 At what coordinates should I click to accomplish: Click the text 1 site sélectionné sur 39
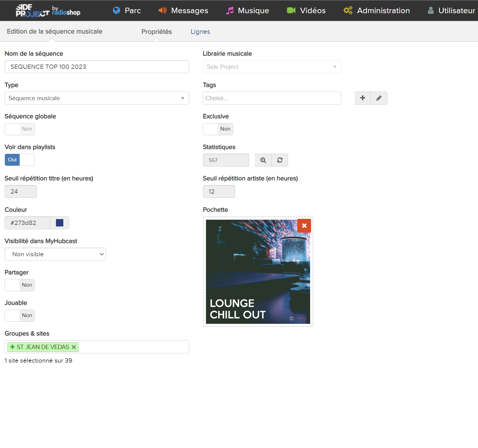pos(38,360)
